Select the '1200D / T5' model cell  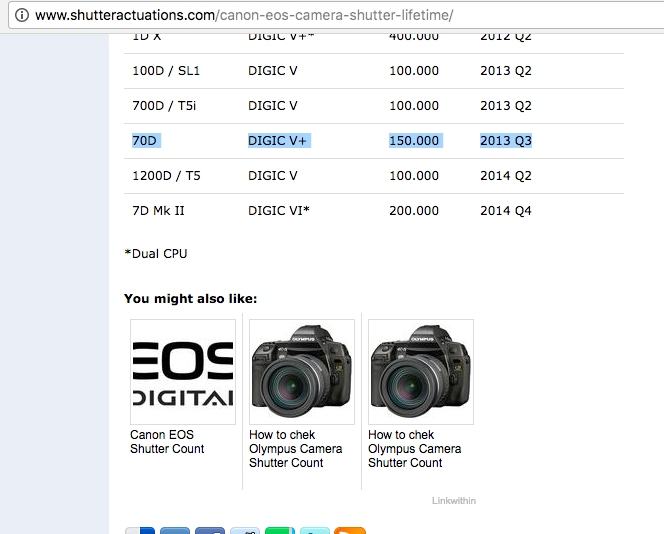pyautogui.click(x=166, y=176)
